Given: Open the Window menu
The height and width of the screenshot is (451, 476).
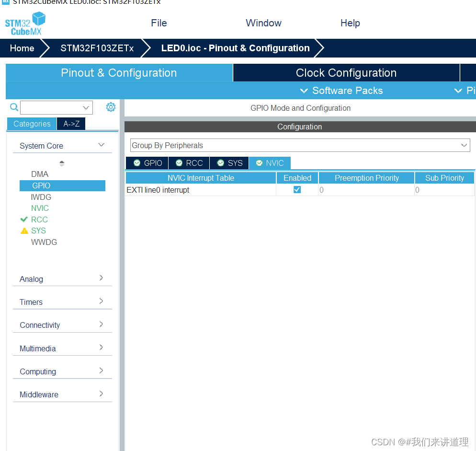Looking at the screenshot, I should point(263,23).
